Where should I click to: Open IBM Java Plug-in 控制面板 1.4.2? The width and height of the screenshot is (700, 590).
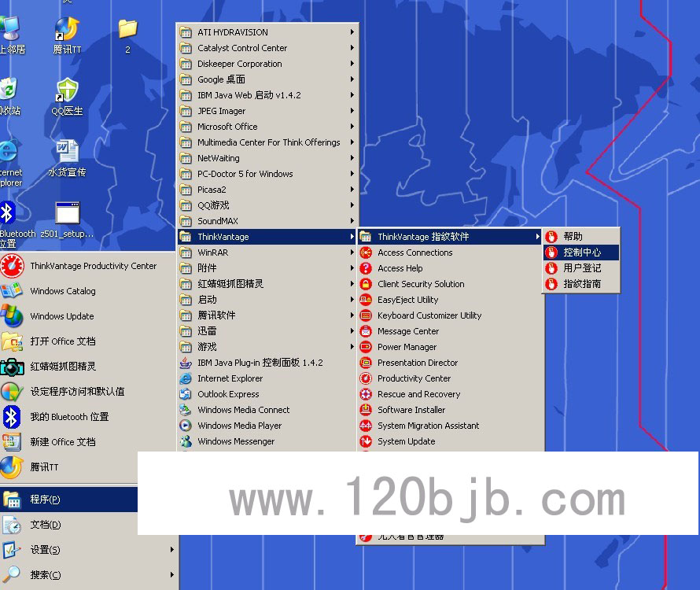tap(267, 363)
